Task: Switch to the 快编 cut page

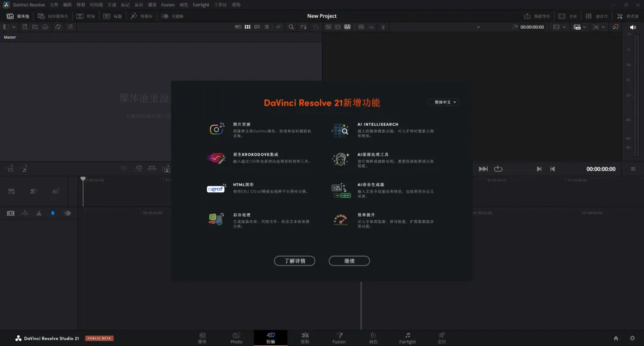Action: (271, 338)
